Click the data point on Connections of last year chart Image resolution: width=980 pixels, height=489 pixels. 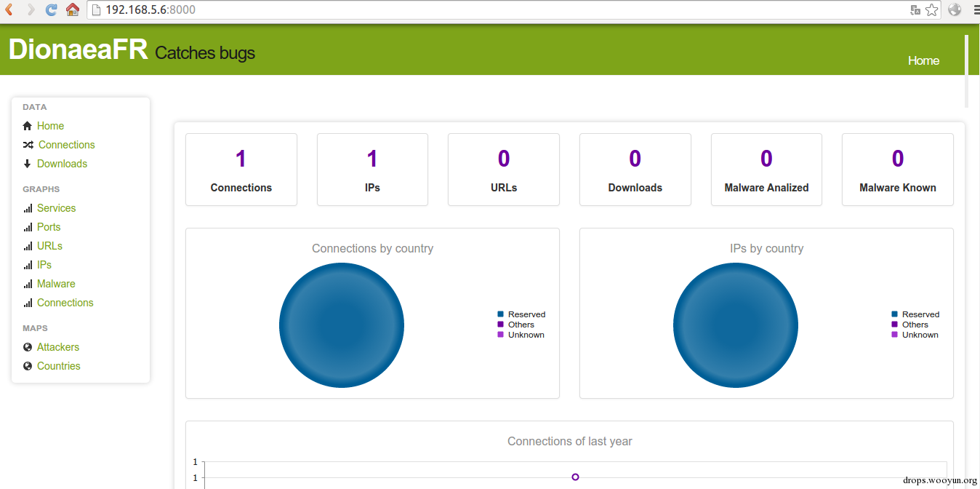[x=575, y=477]
